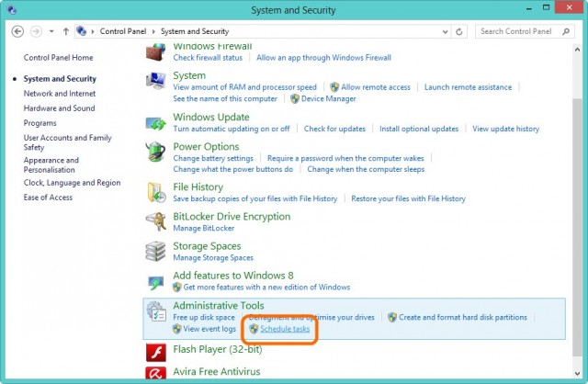
Task: Open Control Panel Home in sidebar
Action: [58, 58]
